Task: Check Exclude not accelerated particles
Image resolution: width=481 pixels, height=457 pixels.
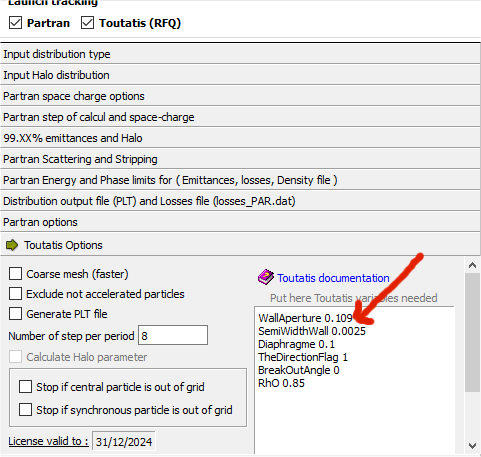Action: [x=15, y=294]
